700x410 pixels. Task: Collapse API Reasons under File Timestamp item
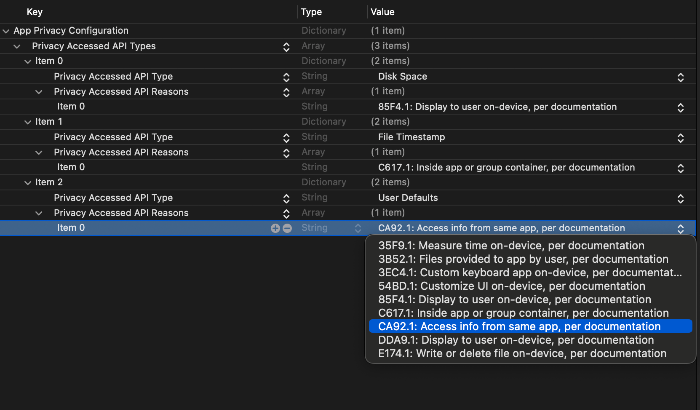click(39, 153)
